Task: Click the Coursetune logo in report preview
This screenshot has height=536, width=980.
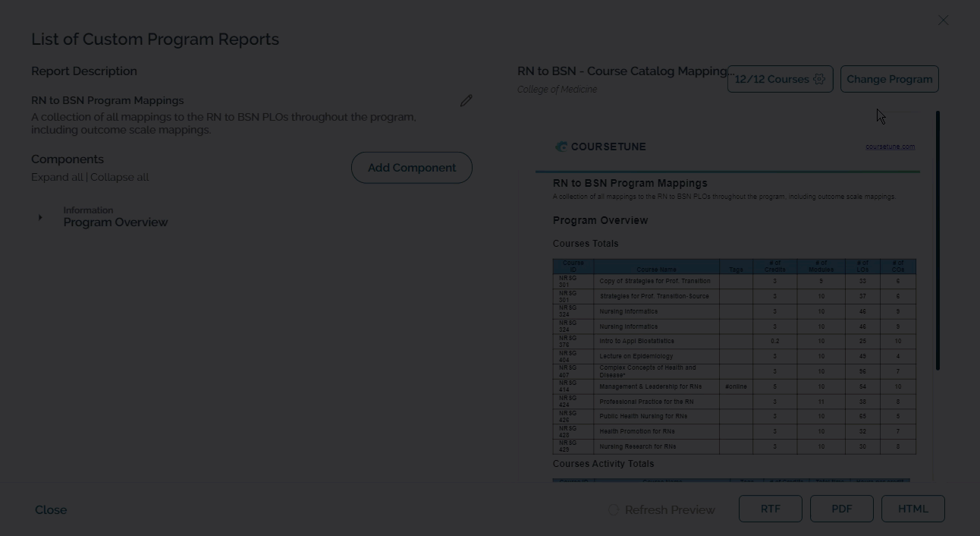Action: (600, 147)
